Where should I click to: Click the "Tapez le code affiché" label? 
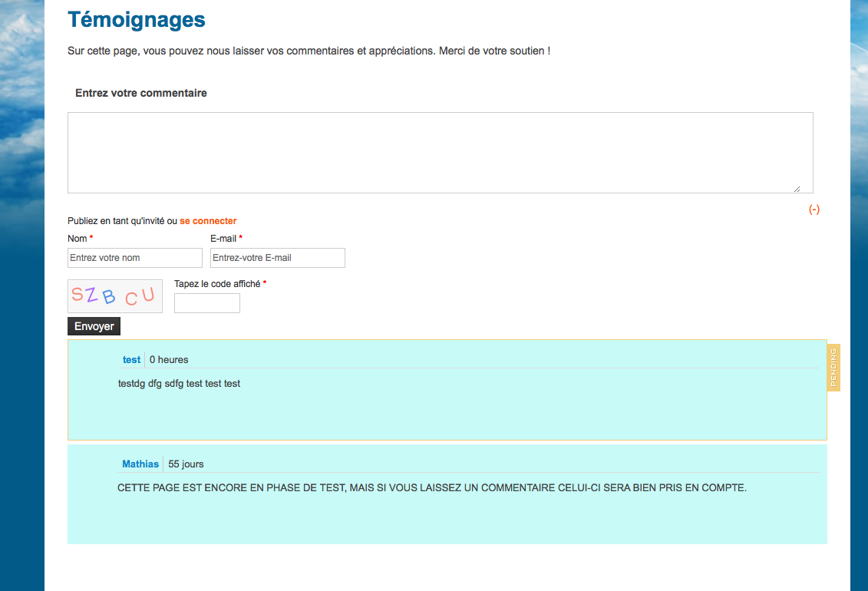tap(217, 284)
